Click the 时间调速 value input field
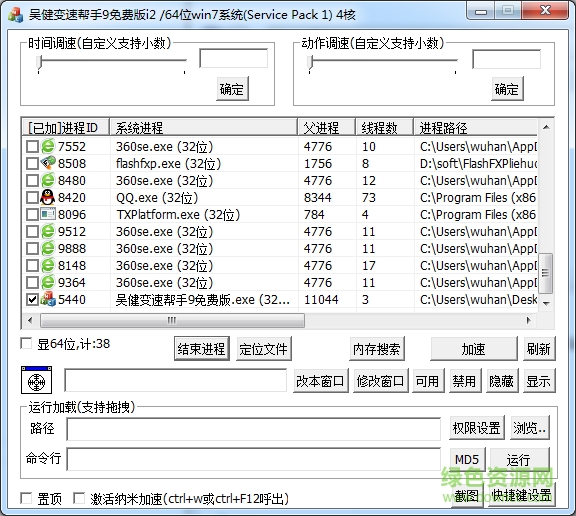The width and height of the screenshot is (576, 516). point(234,58)
